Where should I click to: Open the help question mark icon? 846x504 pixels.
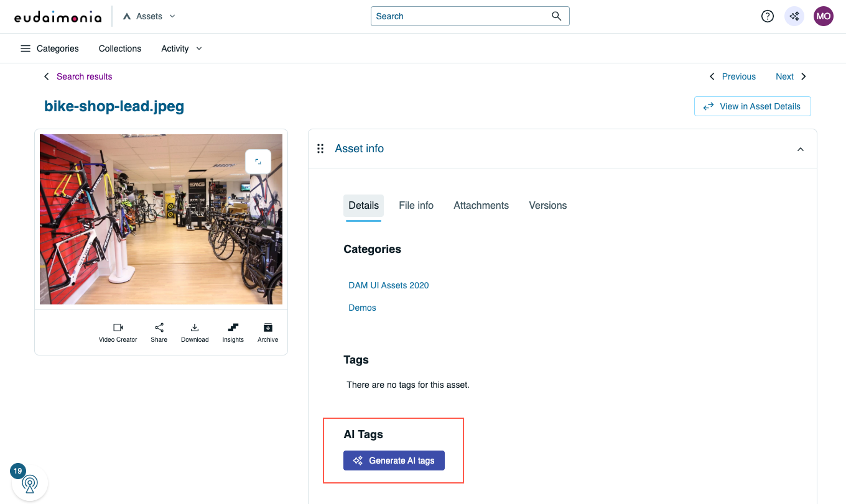[768, 16]
